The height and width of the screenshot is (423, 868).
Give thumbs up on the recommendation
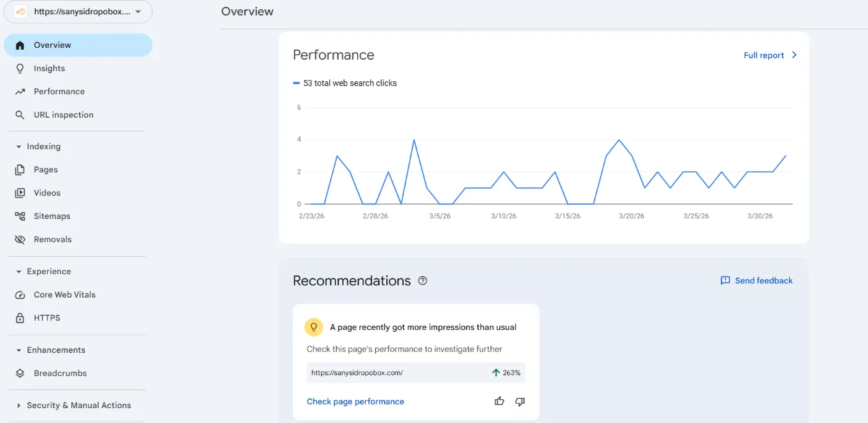(x=499, y=401)
